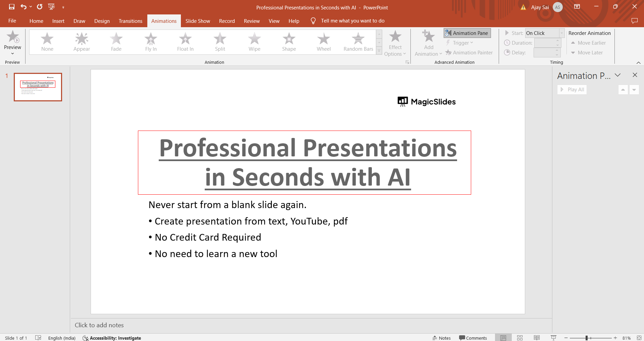The height and width of the screenshot is (341, 644).
Task: Click the Save icon in the title bar
Action: click(x=12, y=7)
